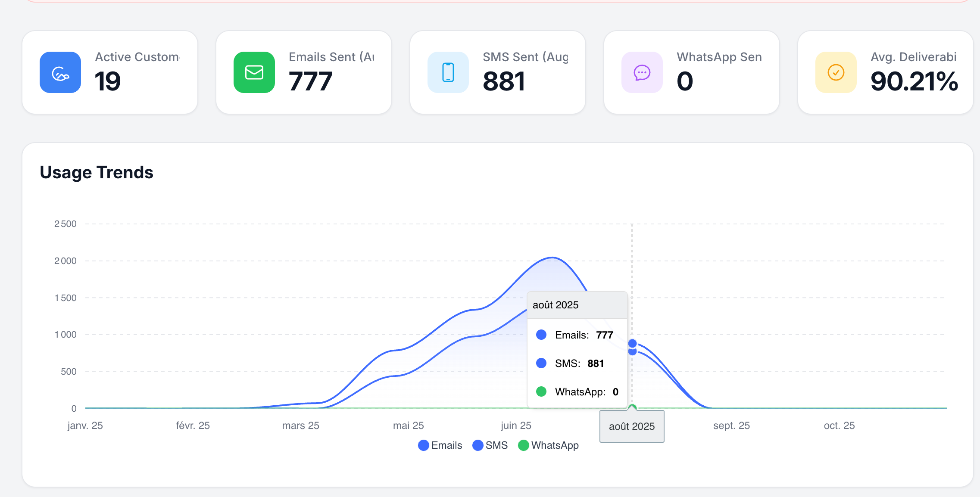
Task: Toggle the SMS series in chart legend
Action: [490, 445]
